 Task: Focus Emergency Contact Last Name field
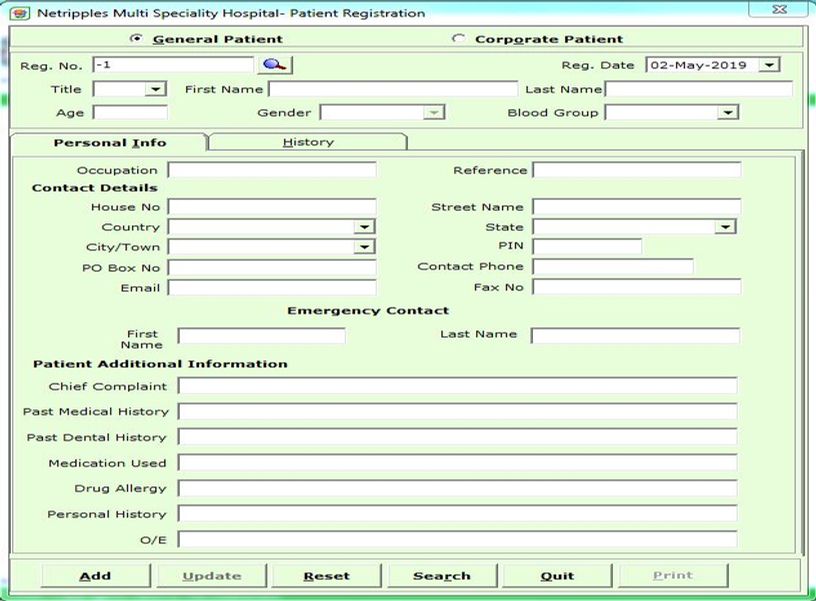(635, 336)
